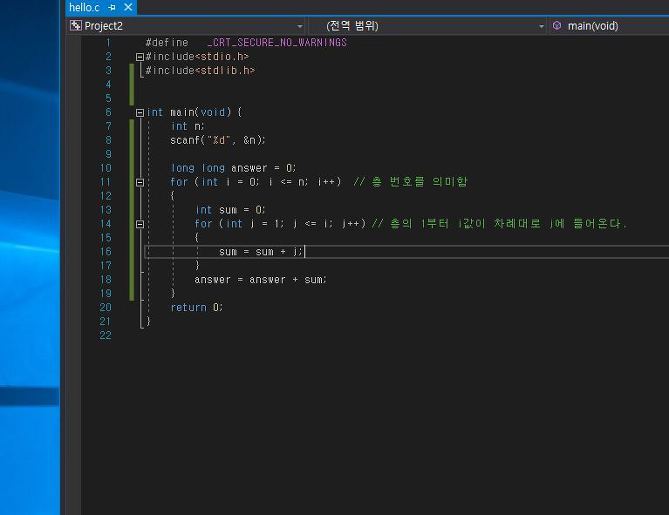Viewport: 669px width, 515px height.
Task: Click 'answer = answer + sum;' statement
Action: point(260,279)
